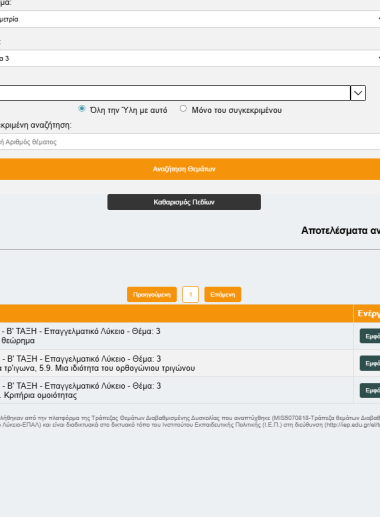Go to next page with 'Επόμενη'
Image resolution: width=380 pixels, height=517 pixels.
pos(223,295)
